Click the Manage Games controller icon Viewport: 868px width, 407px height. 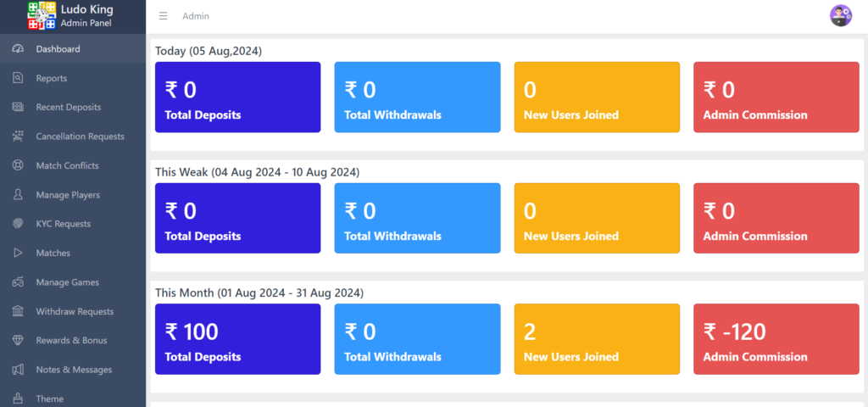[x=18, y=282]
